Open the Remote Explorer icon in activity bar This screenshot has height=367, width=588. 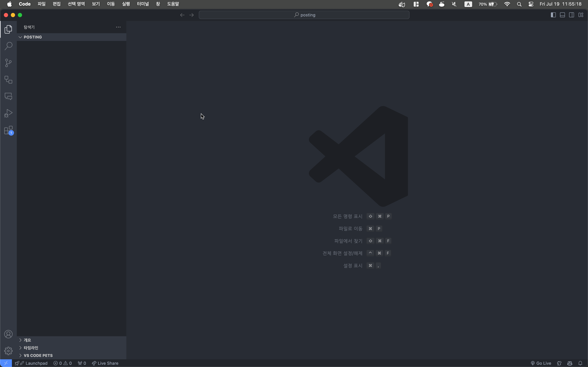(8, 80)
